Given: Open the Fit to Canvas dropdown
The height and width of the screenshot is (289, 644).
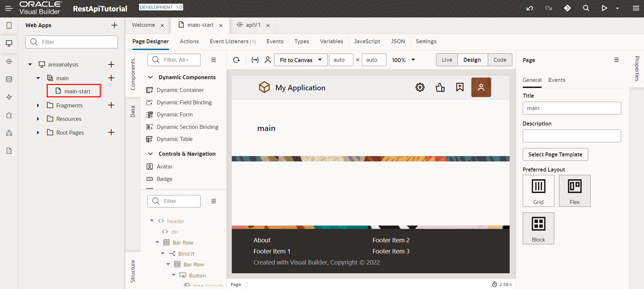Looking at the screenshot, I should pos(301,60).
